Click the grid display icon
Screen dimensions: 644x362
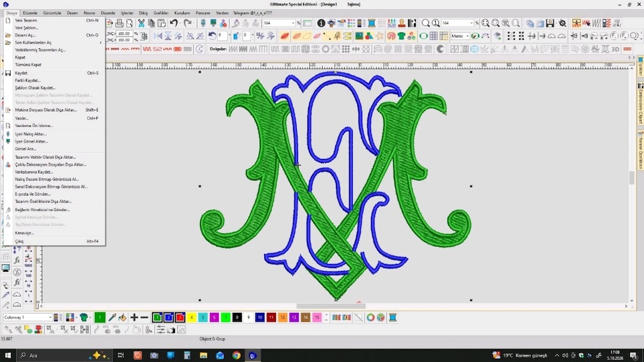click(x=434, y=36)
